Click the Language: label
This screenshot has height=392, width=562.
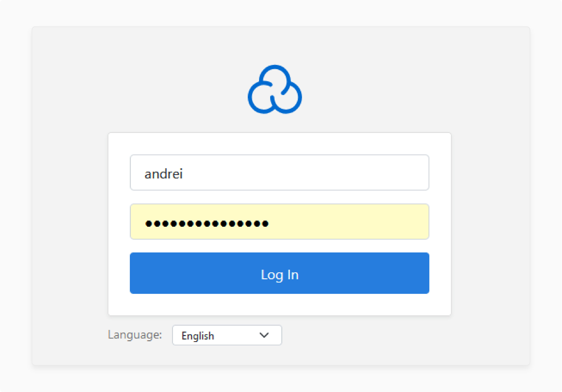click(x=135, y=335)
